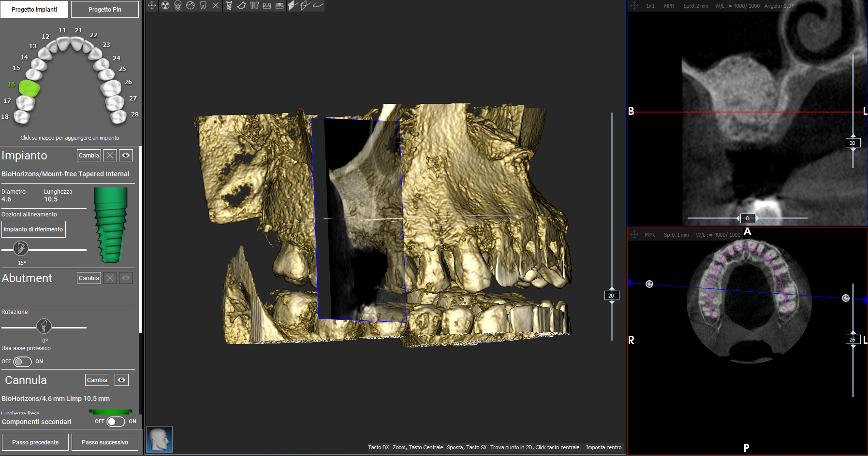Click Cambia button for Cannula
Viewport: 868px width, 456px height.
97,380
